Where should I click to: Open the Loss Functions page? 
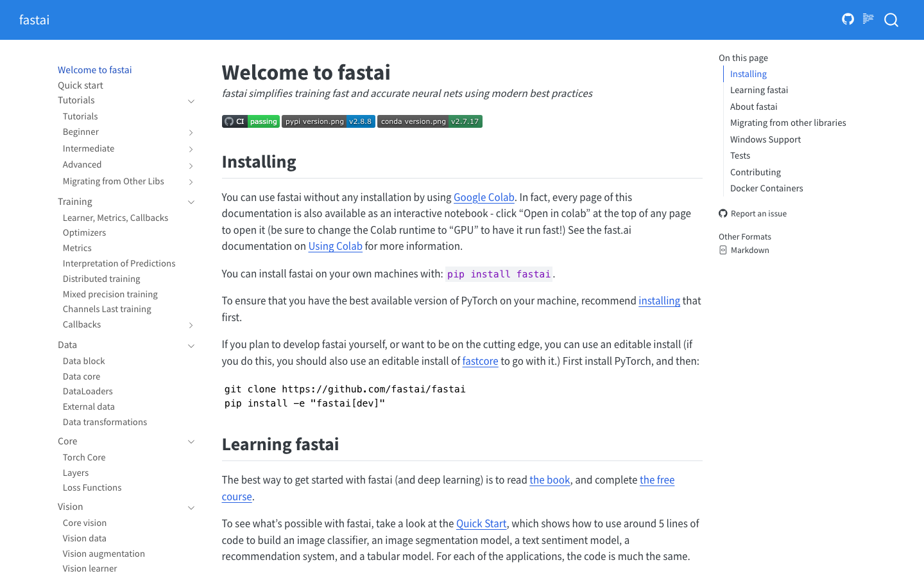pyautogui.click(x=92, y=487)
